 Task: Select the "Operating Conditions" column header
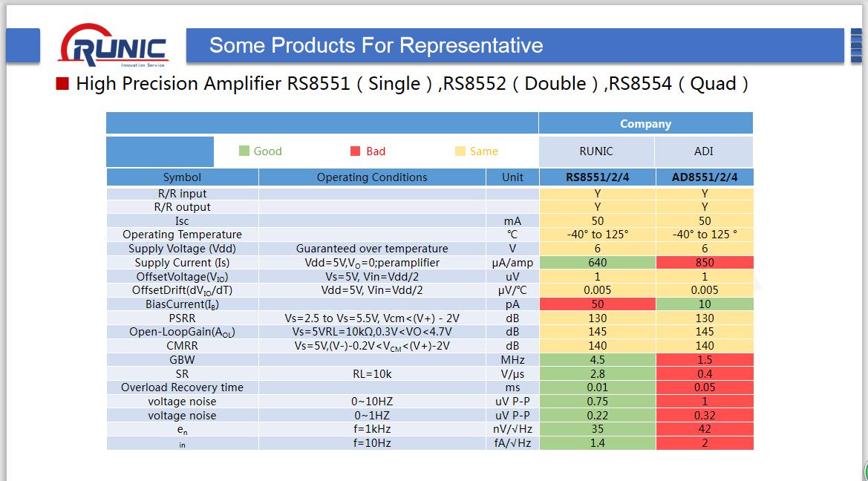point(372,177)
